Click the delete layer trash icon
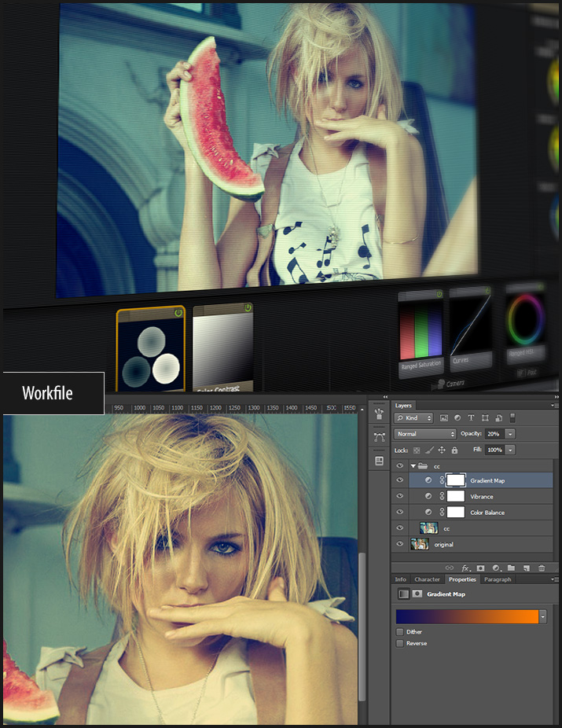This screenshot has width=562, height=728. [542, 567]
